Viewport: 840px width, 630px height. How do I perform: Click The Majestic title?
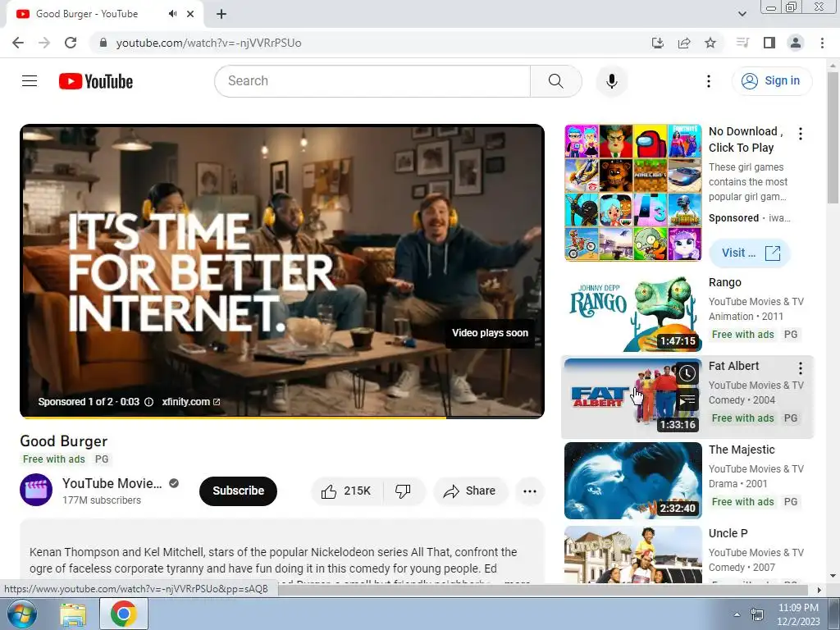(x=742, y=450)
